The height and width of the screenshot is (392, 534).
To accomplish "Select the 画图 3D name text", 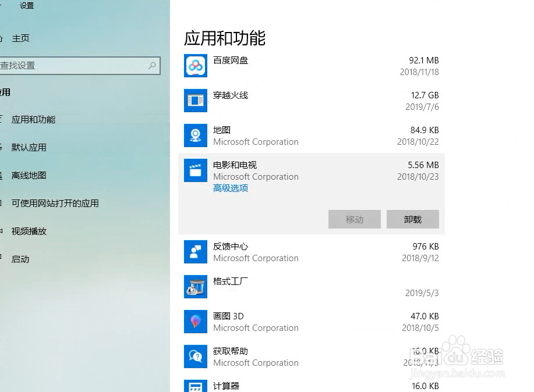I will [x=228, y=316].
